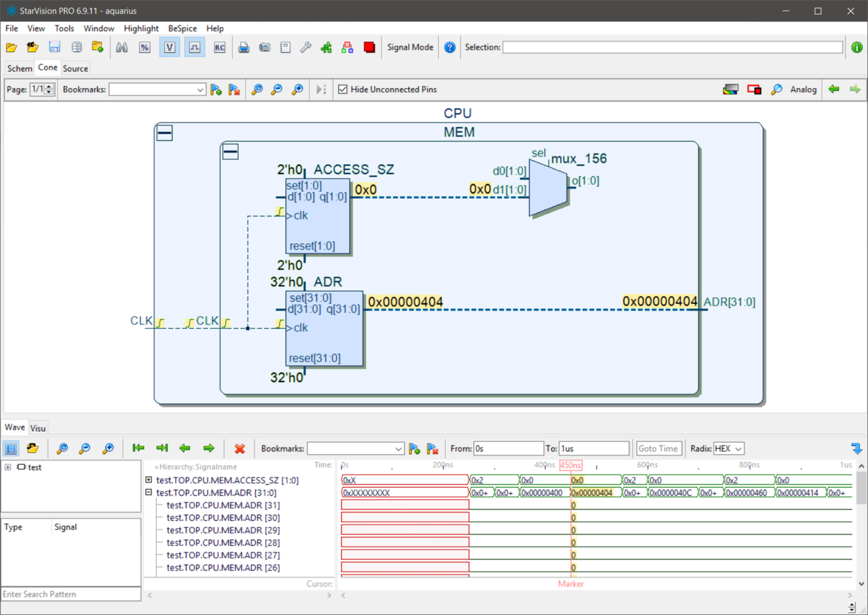Switch to the Source tab

coord(75,68)
